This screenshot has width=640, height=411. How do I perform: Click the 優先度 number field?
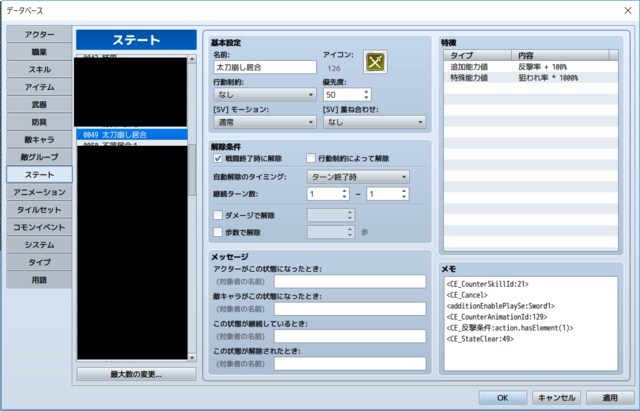click(343, 95)
